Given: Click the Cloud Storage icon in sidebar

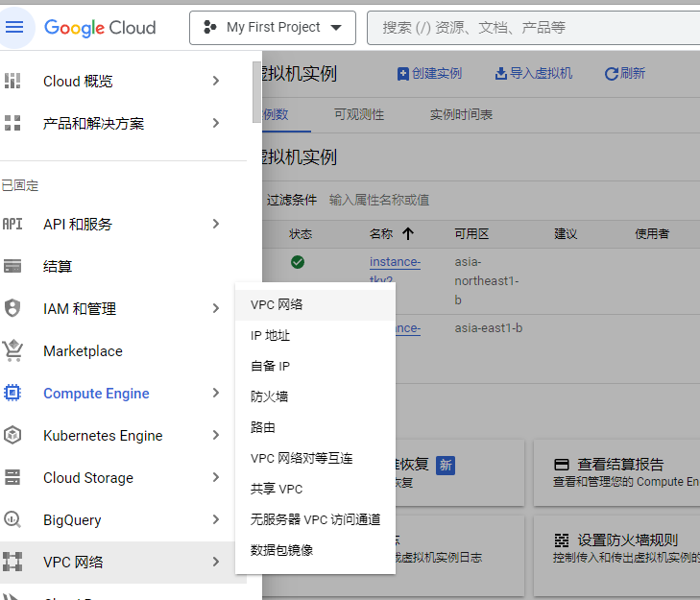Looking at the screenshot, I should tap(12, 477).
